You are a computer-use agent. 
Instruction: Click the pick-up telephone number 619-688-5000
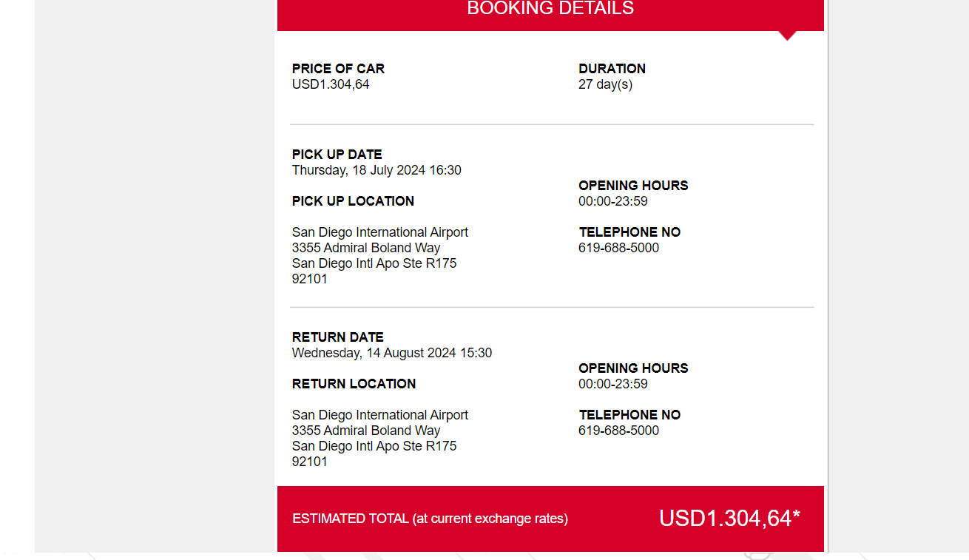[x=618, y=248]
